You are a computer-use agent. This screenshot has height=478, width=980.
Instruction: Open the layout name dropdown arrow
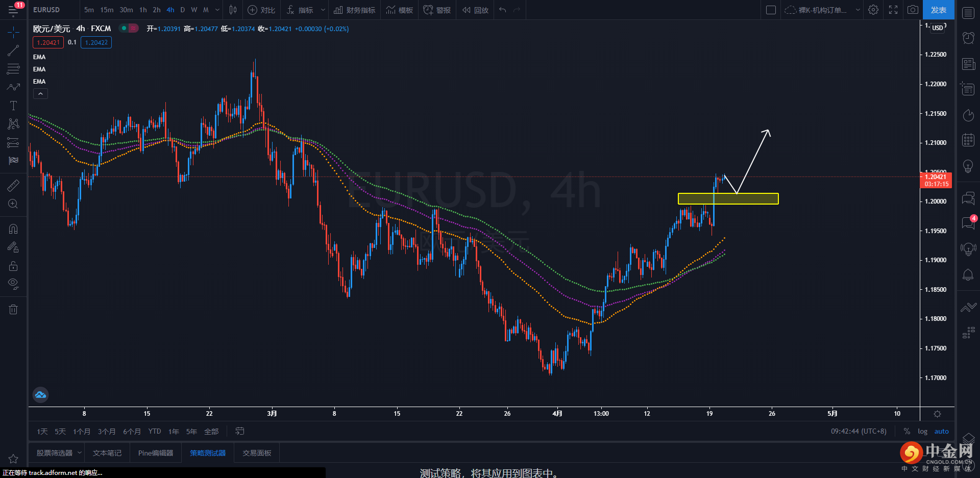click(x=857, y=10)
